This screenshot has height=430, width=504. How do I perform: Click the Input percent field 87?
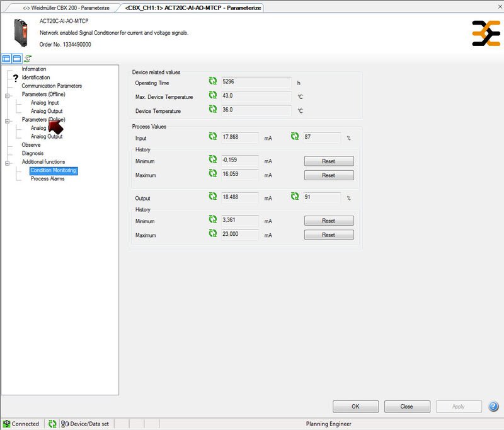322,137
